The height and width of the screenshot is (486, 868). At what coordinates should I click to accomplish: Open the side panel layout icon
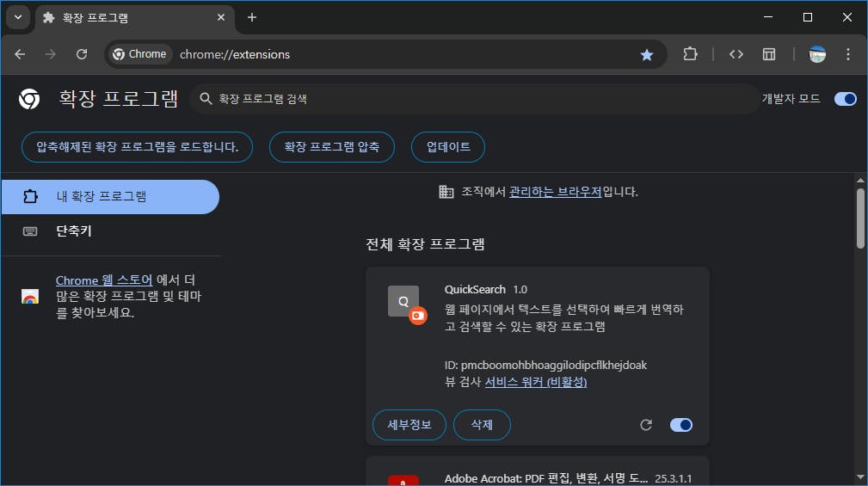pos(768,54)
